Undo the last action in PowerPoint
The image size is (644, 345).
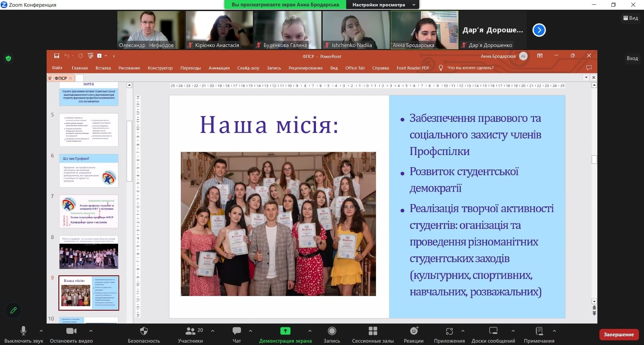click(x=67, y=56)
